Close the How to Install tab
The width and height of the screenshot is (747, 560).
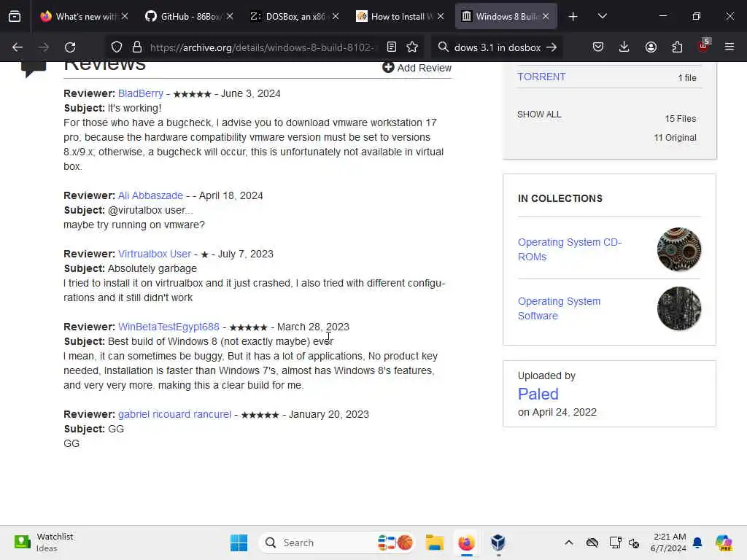click(x=441, y=16)
